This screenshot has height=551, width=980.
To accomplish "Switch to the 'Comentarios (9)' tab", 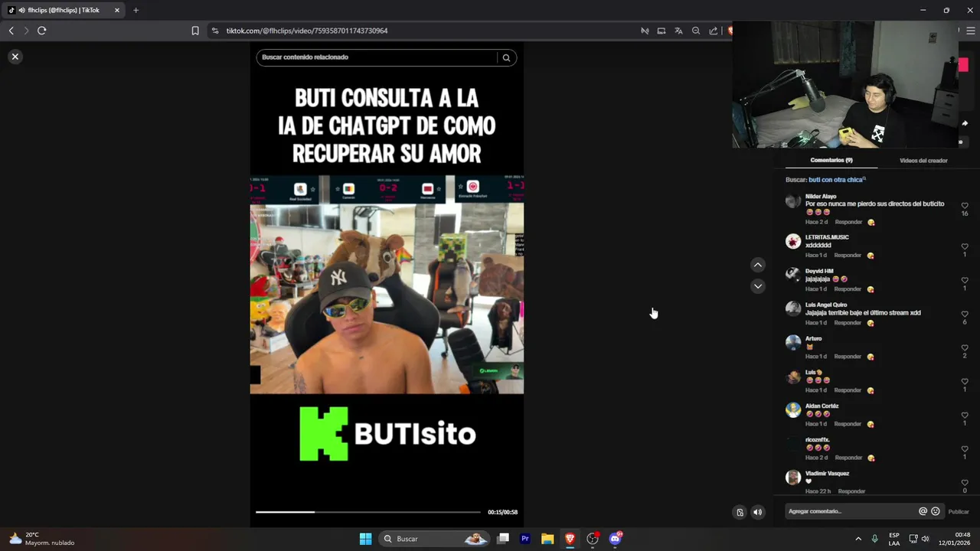I will [x=831, y=160].
